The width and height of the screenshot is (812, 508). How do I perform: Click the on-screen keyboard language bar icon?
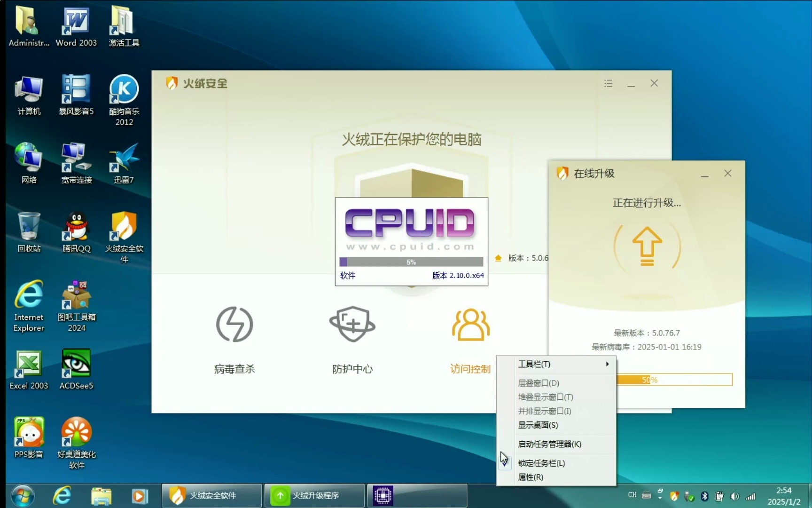pyautogui.click(x=646, y=495)
